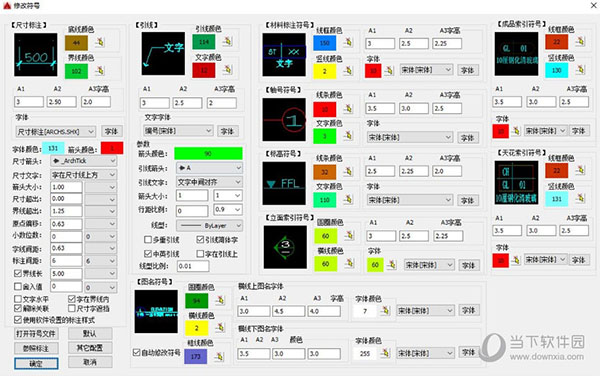Click picker icon beside 标高符号 文字颜色 swatch 110
Viewport: 600px width, 376px height.
tap(348, 199)
